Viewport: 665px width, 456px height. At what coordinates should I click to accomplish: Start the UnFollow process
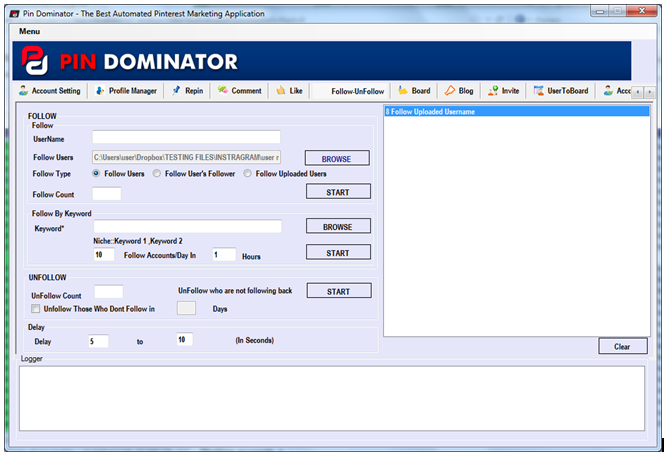339,291
